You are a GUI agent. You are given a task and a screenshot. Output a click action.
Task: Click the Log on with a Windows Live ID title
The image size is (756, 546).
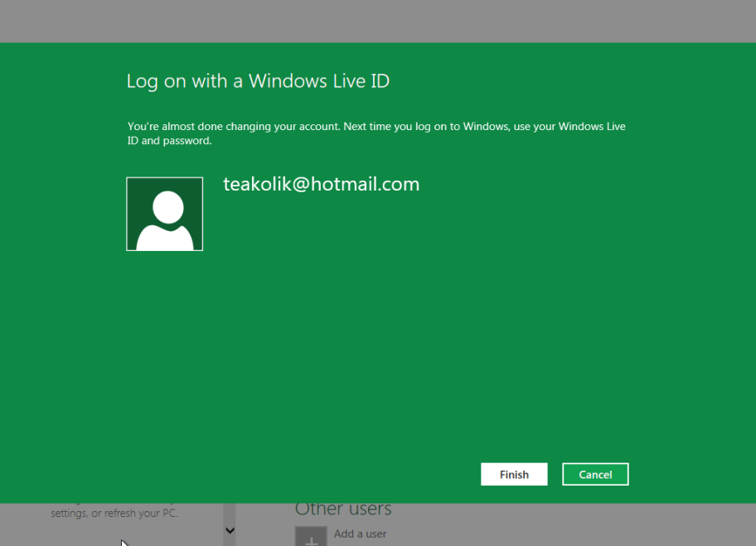click(x=258, y=81)
